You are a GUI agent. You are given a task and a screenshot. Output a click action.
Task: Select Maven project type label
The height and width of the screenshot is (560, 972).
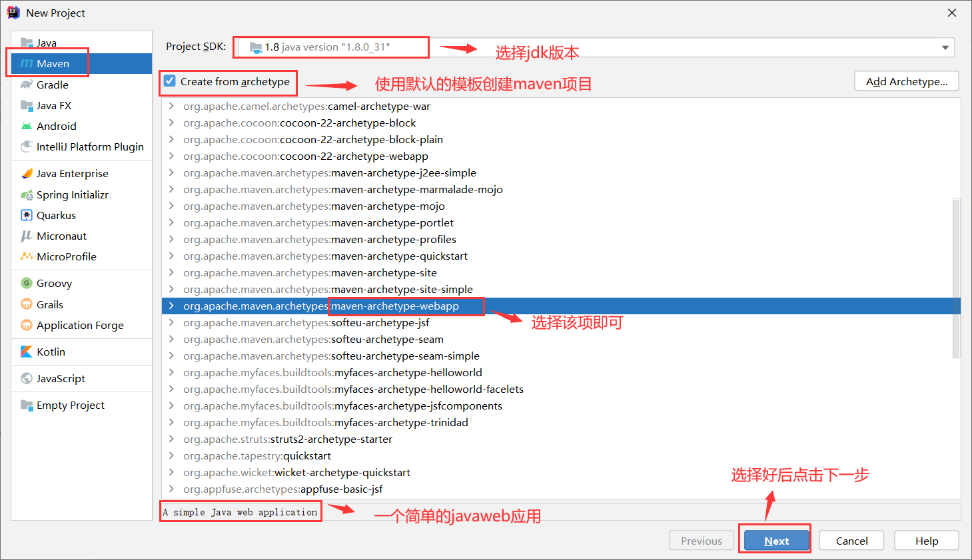(53, 63)
